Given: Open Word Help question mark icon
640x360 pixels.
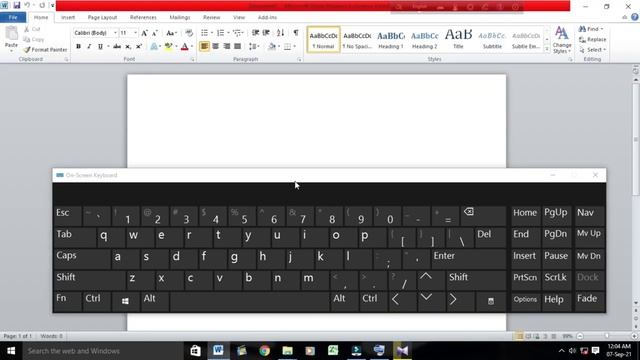Looking at the screenshot, I should [635, 17].
